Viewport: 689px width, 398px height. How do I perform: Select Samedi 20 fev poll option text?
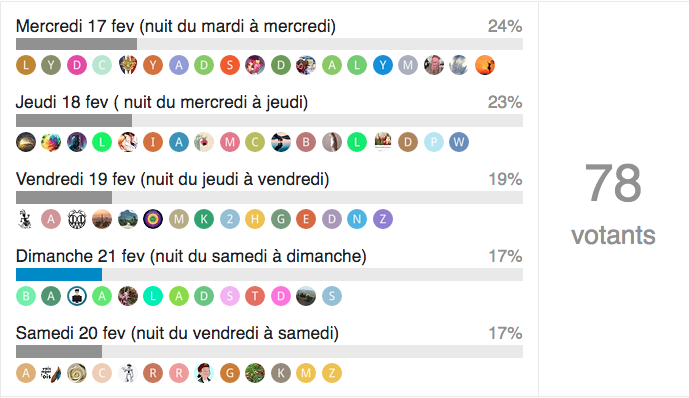coord(177,333)
